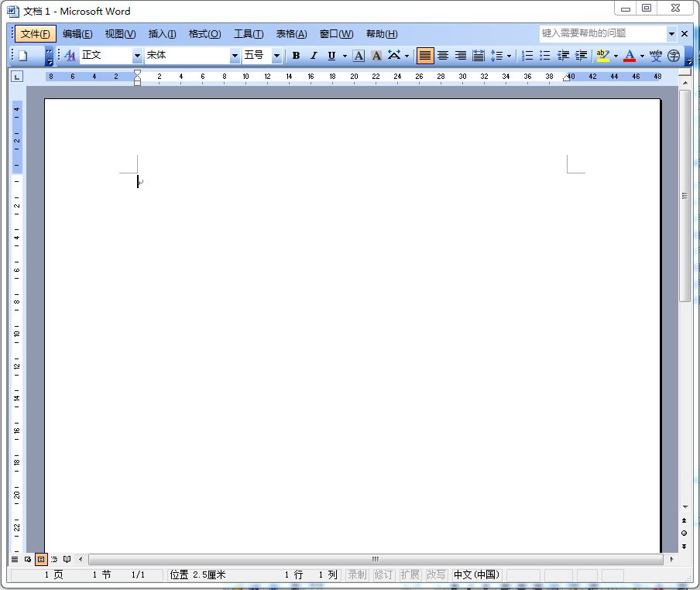This screenshot has width=700, height=590.
Task: Open the 窗口(W) menu
Action: 336,34
